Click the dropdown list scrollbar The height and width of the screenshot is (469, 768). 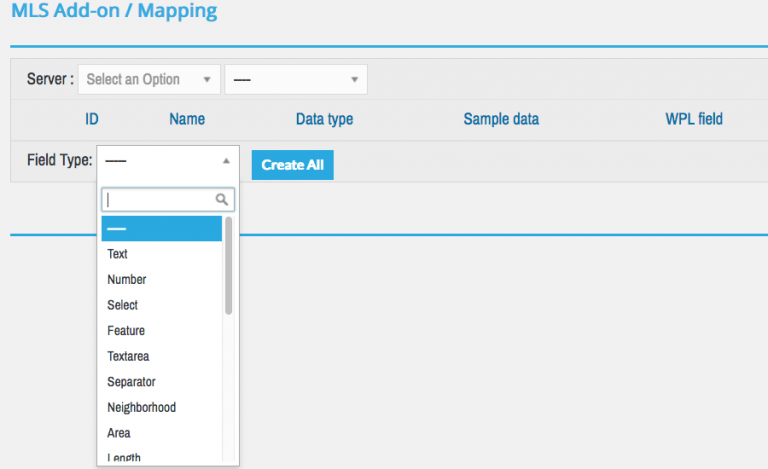pyautogui.click(x=229, y=266)
